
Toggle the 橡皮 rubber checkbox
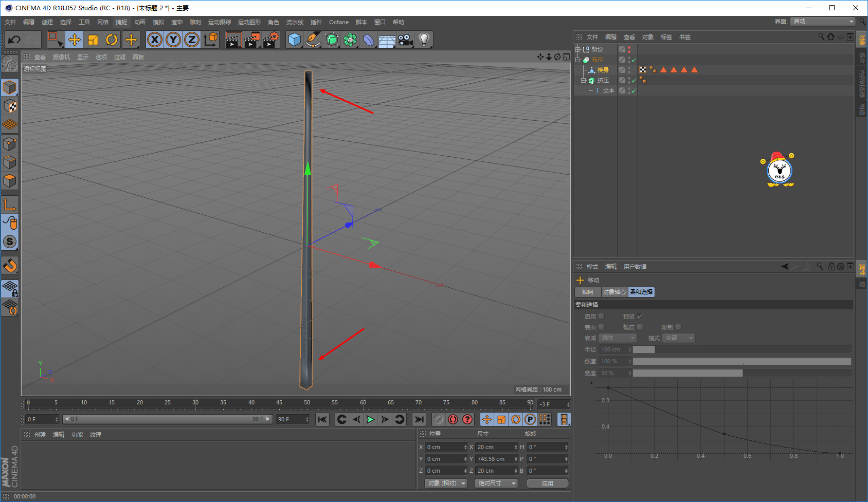tap(640, 327)
